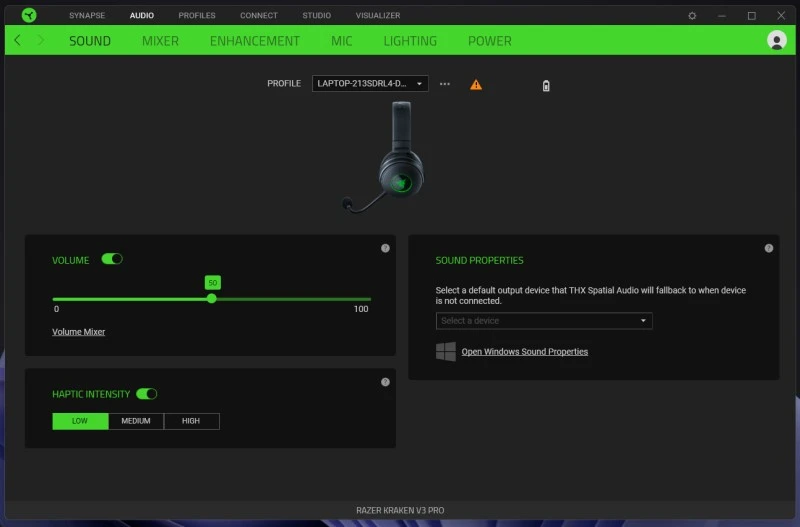
Task: Disable the Volume toggle switch
Action: click(112, 260)
